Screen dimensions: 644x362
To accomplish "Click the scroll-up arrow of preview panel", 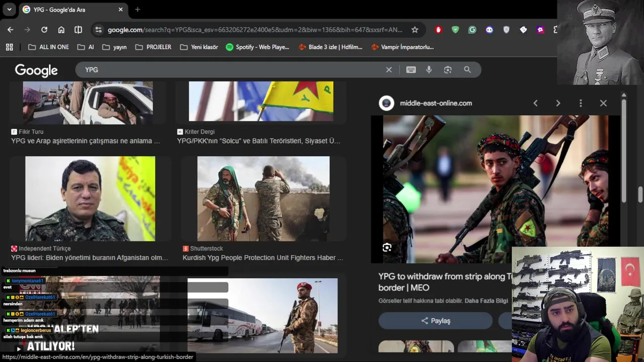I will (624, 95).
